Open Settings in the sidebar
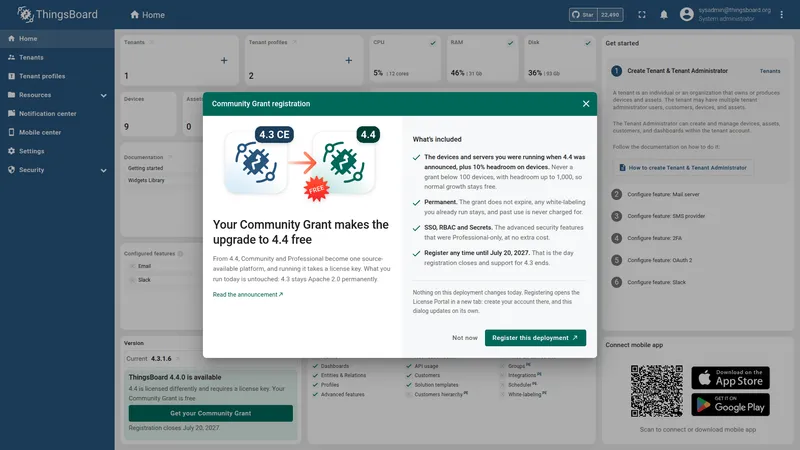 (x=57, y=151)
